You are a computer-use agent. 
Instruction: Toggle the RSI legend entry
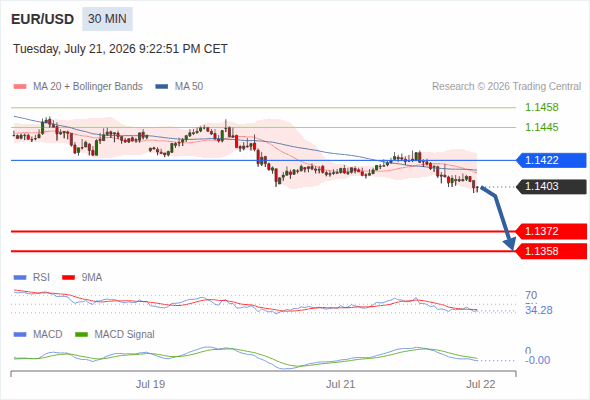(32, 277)
